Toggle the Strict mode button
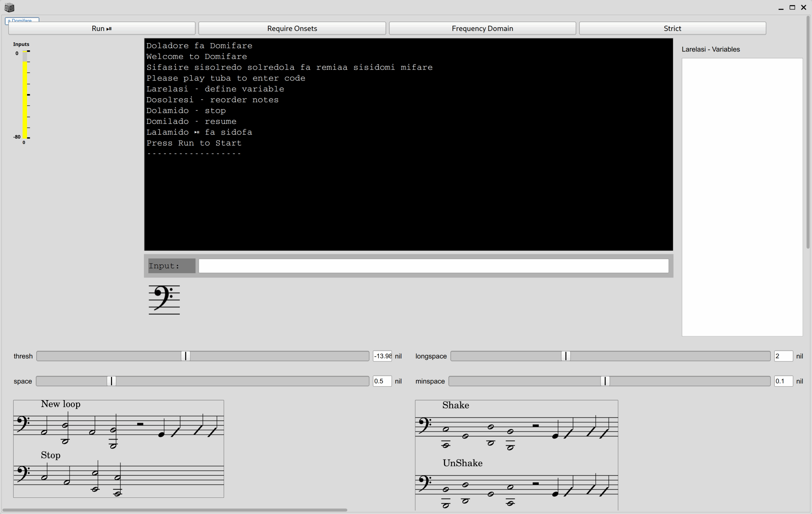Viewport: 812px width, 514px height. (x=672, y=28)
